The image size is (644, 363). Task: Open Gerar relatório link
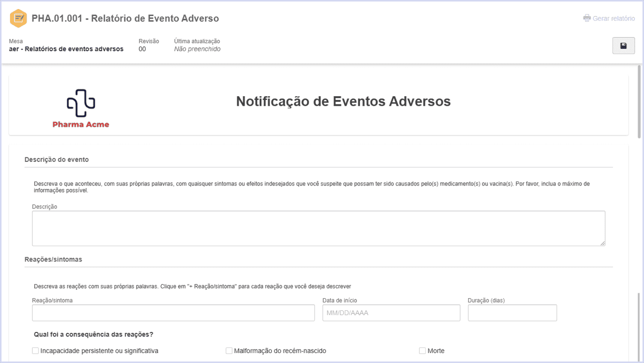tap(613, 18)
